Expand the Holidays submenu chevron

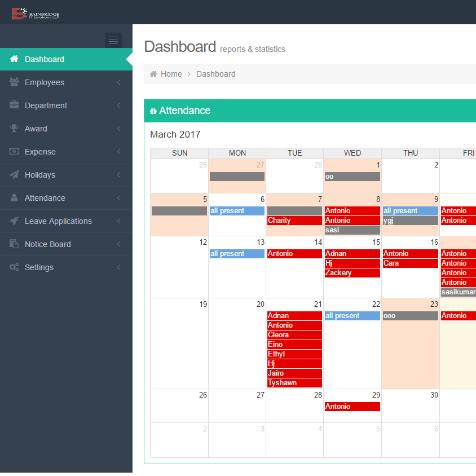[x=118, y=175]
